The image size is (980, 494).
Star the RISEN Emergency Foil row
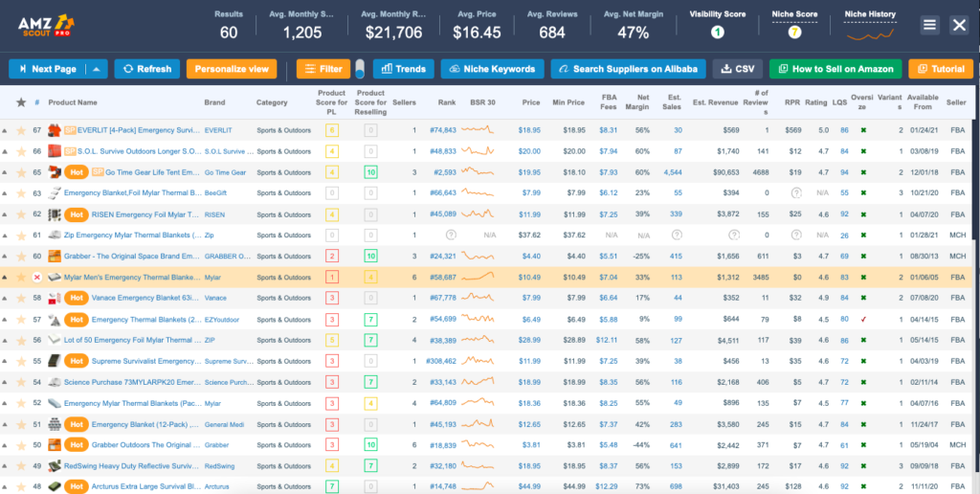21,214
